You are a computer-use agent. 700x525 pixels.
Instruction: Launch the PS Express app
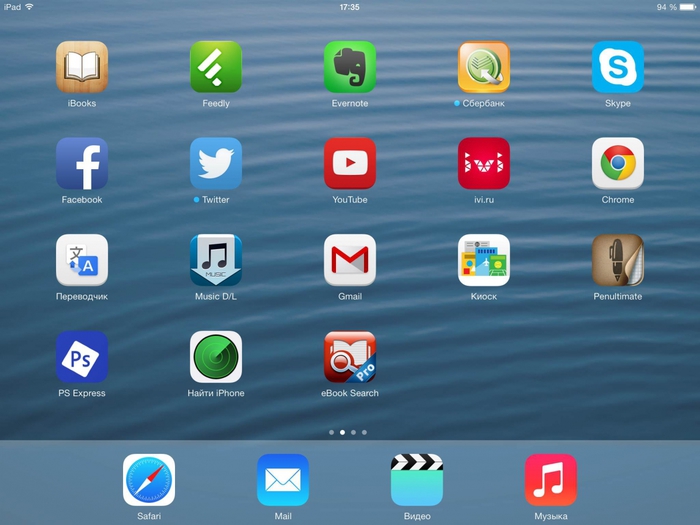point(82,357)
